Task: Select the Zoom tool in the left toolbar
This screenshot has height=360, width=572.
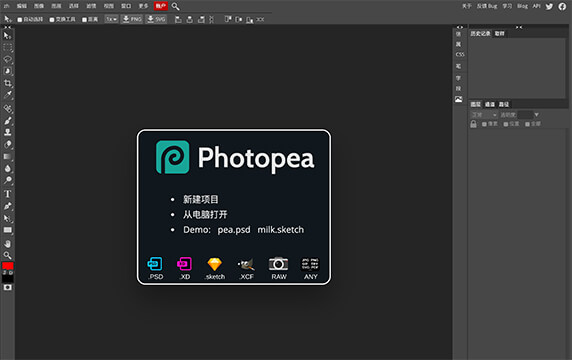Action: pos(7,255)
